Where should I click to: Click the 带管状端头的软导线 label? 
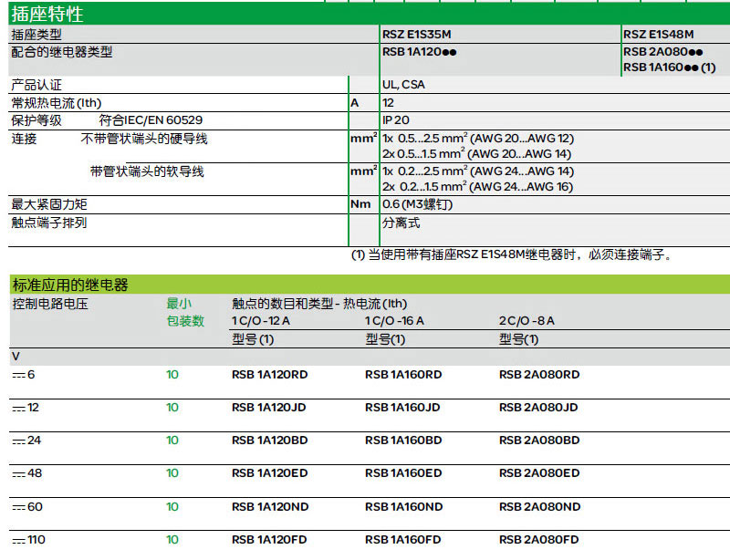pos(147,171)
